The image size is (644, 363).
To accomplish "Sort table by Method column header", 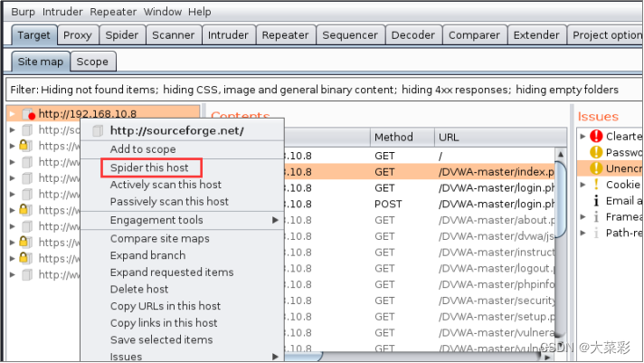I will 402,137.
